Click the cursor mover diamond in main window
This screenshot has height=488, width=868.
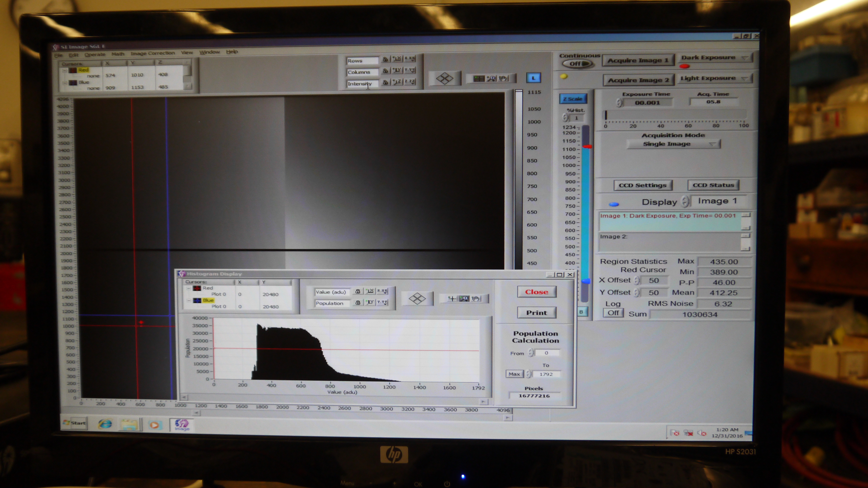click(444, 79)
